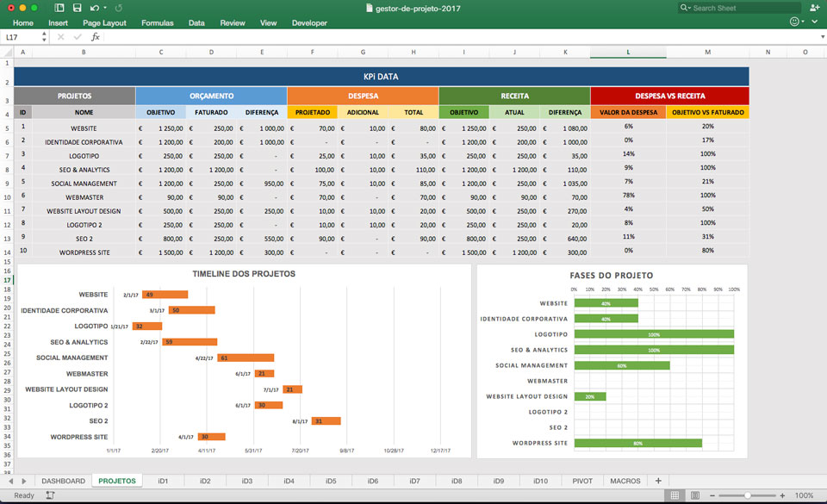Click the VALOR DA DESPESA sub-header cell
The width and height of the screenshot is (827, 504).
(628, 112)
